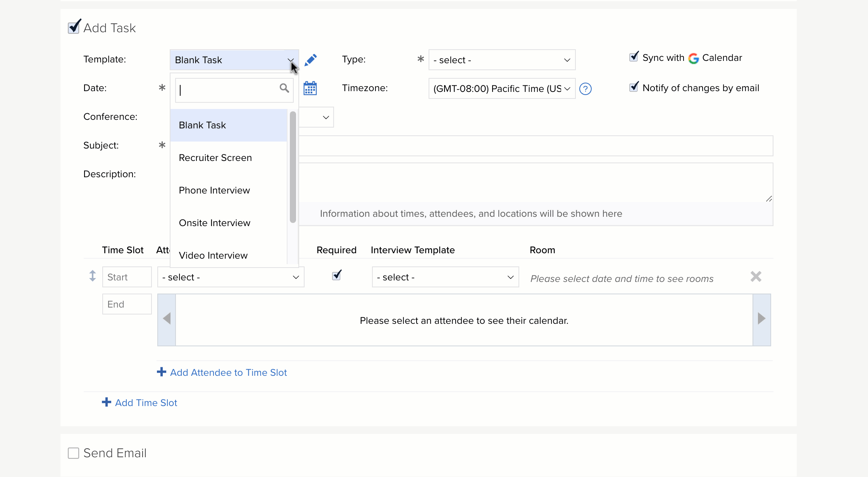Image resolution: width=868 pixels, height=477 pixels.
Task: Open the Interview Template select dropdown
Action: point(445,277)
